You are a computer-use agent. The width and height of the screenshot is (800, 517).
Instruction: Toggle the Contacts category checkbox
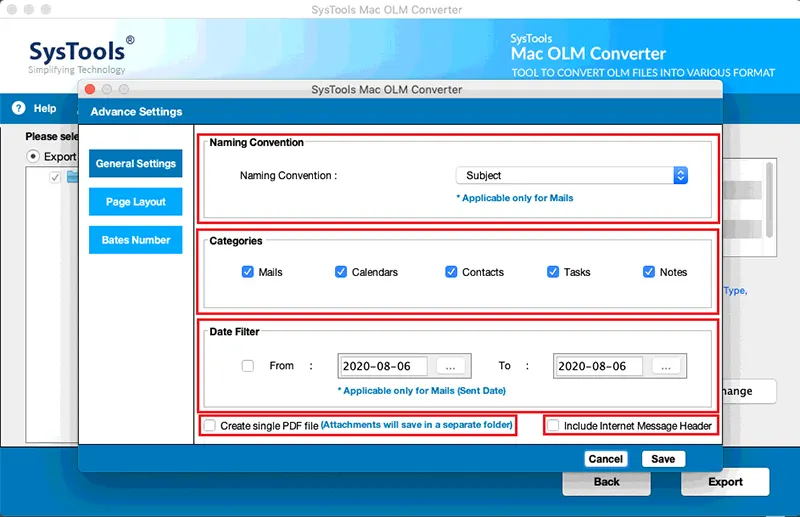(x=451, y=272)
